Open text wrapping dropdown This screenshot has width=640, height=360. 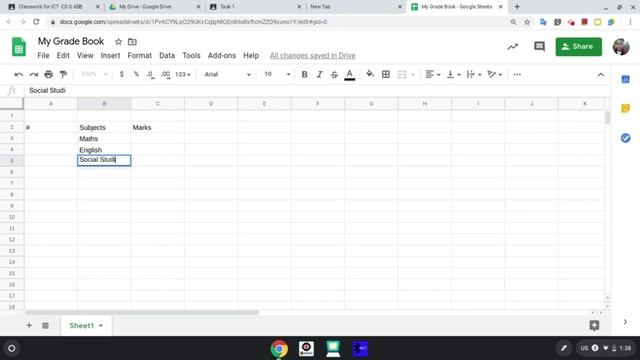tap(474, 74)
